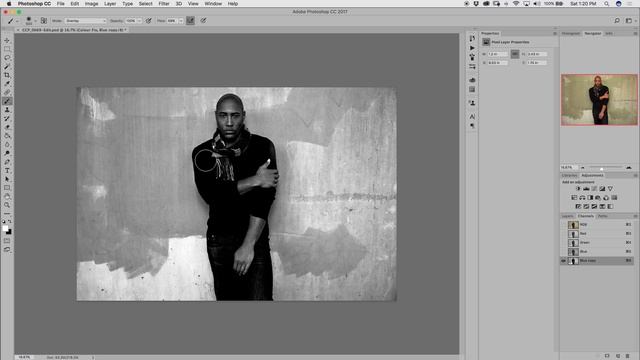The width and height of the screenshot is (640, 360).
Task: Open the Properties panel flyout menu
Action: tap(555, 33)
